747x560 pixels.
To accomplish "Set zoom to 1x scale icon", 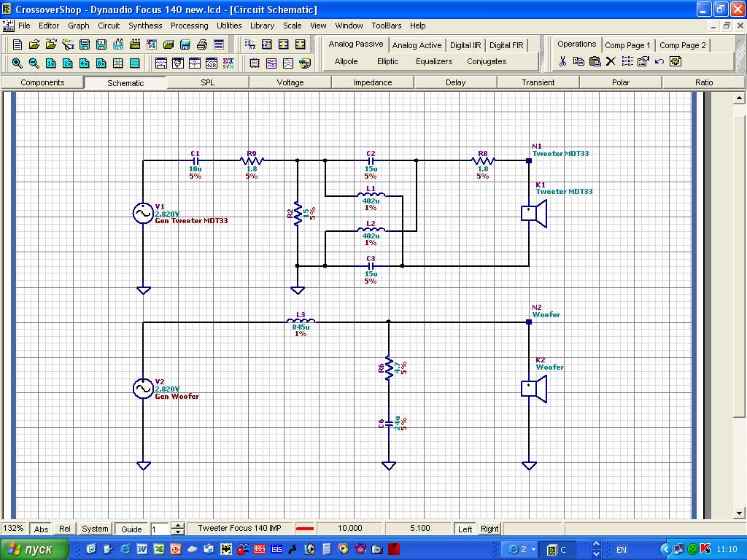I will click(x=51, y=63).
